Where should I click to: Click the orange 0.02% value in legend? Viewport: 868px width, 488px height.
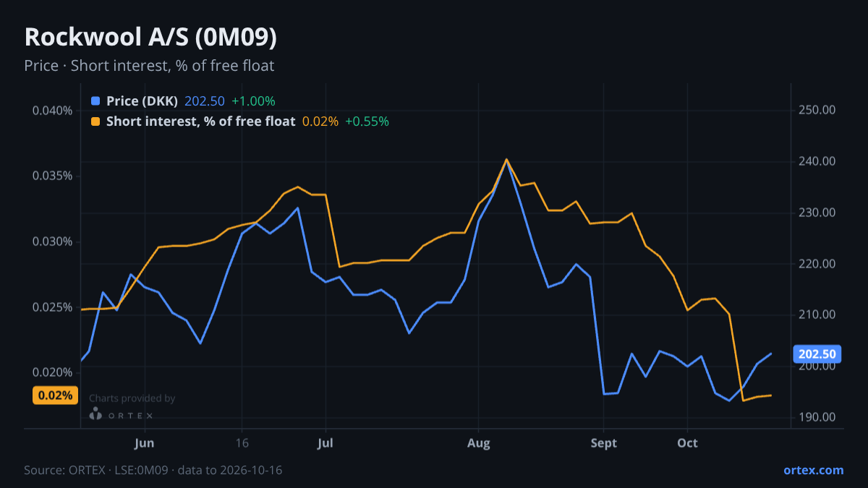(320, 121)
